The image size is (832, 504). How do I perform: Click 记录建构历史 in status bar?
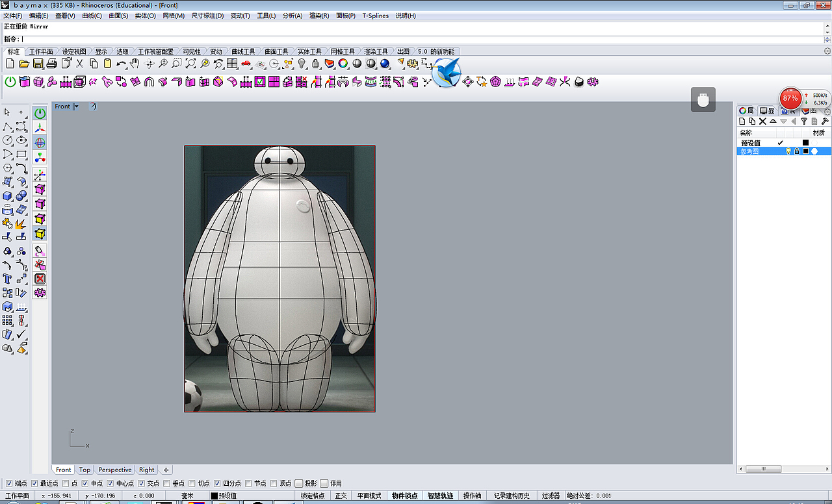click(x=512, y=496)
